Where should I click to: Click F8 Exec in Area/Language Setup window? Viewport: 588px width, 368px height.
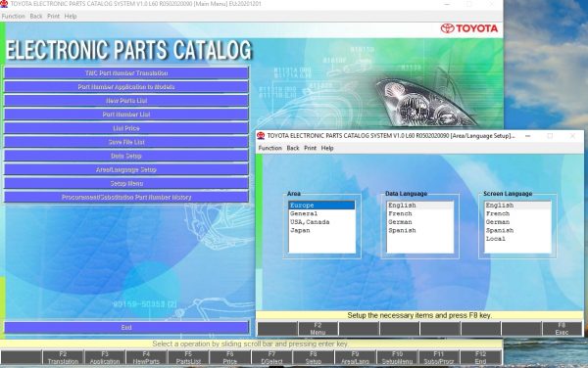pyautogui.click(x=562, y=329)
